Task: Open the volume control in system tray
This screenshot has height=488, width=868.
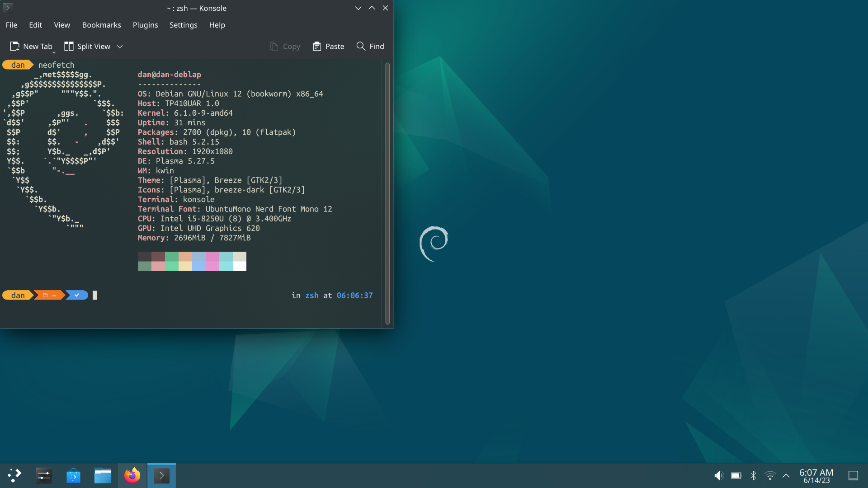Action: 719,475
